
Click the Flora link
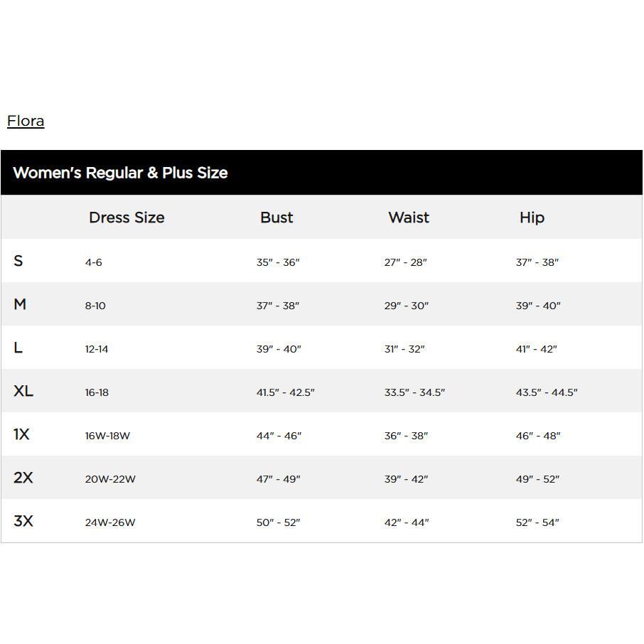pyautogui.click(x=26, y=121)
